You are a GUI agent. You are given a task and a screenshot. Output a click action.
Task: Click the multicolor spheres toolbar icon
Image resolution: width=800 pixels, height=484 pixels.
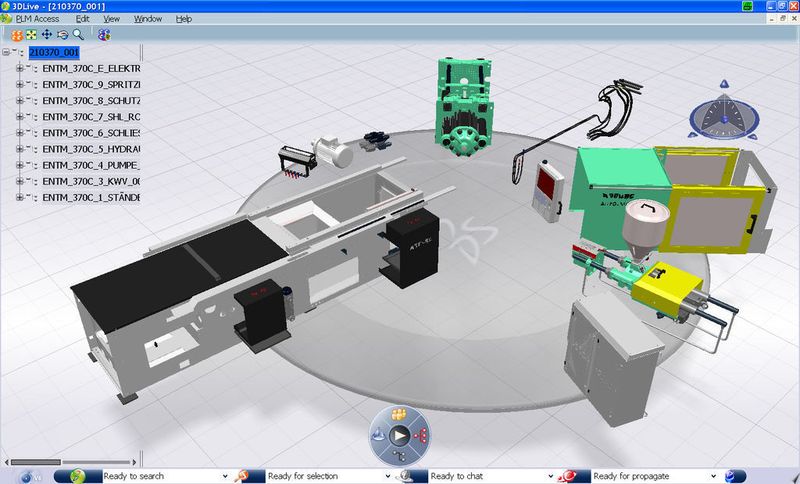click(104, 35)
